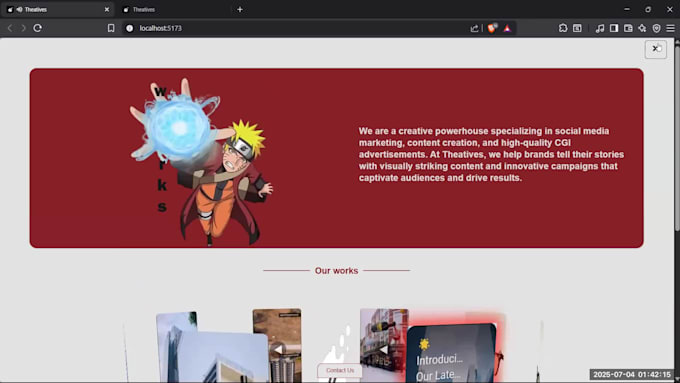Switch to the second Theatives tab
Screen dimensions: 680x383
tap(173, 9)
